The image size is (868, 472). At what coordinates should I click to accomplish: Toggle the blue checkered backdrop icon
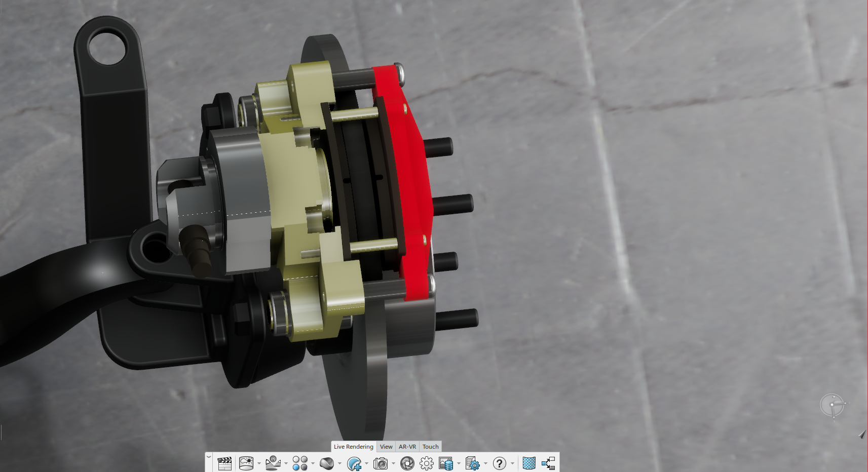click(529, 463)
